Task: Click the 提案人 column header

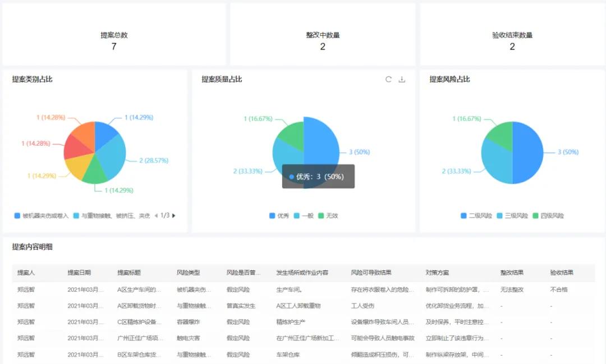Action: [x=26, y=273]
